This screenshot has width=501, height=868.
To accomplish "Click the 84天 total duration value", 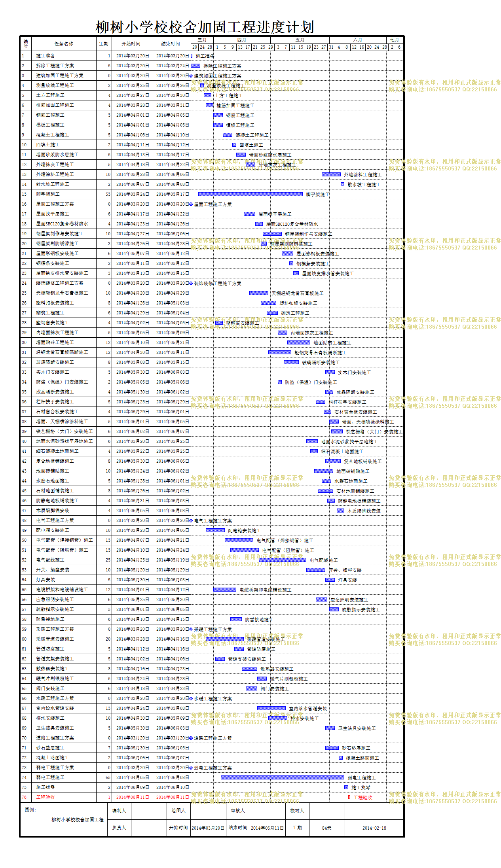I will click(327, 828).
